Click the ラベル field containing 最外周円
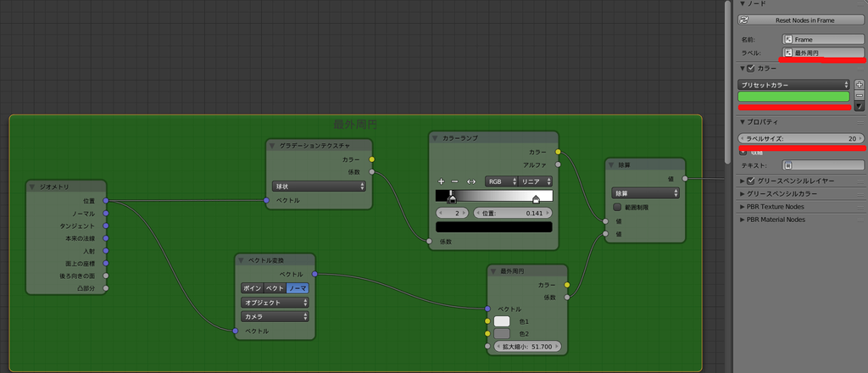The width and height of the screenshot is (868, 373). 823,53
